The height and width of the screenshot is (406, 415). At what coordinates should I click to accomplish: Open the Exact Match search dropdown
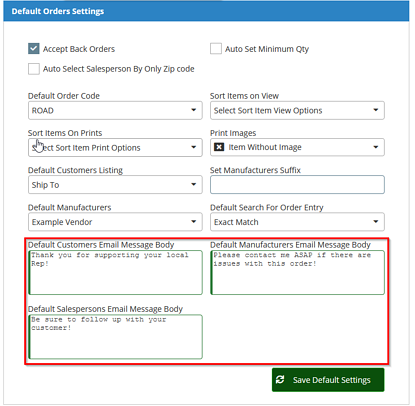[x=297, y=222]
